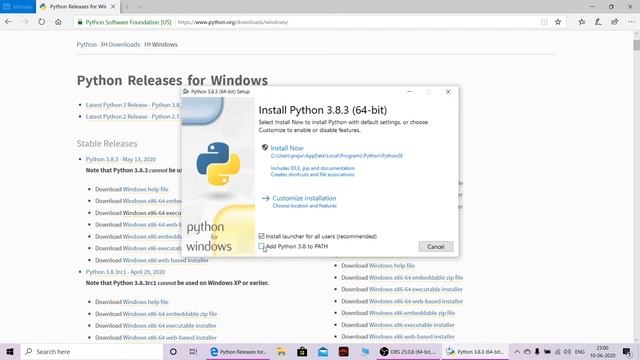Close the Python 3.8.3 Setup window
Viewport: 640px width, 360px height.
[448, 91]
